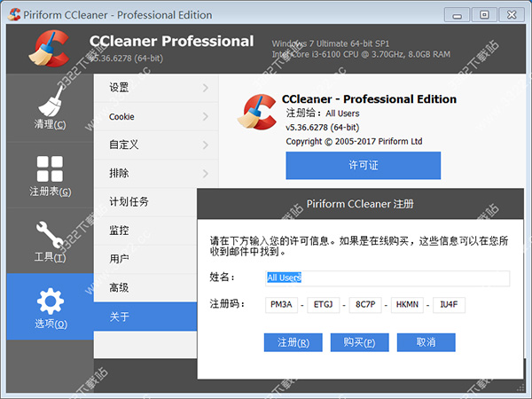Open the 设置 settings menu item
The image size is (532, 399).
tap(156, 88)
